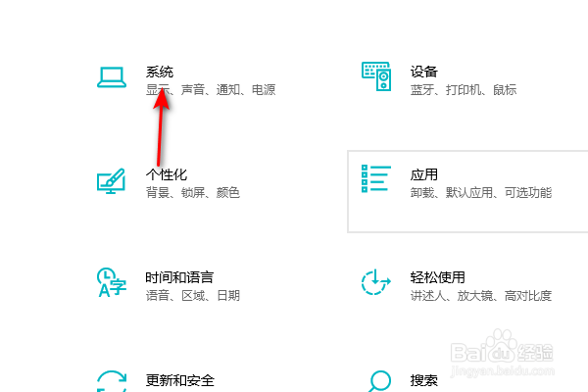This screenshot has height=392, width=588.
Task: Open the 应用 settings title
Action: click(x=424, y=174)
